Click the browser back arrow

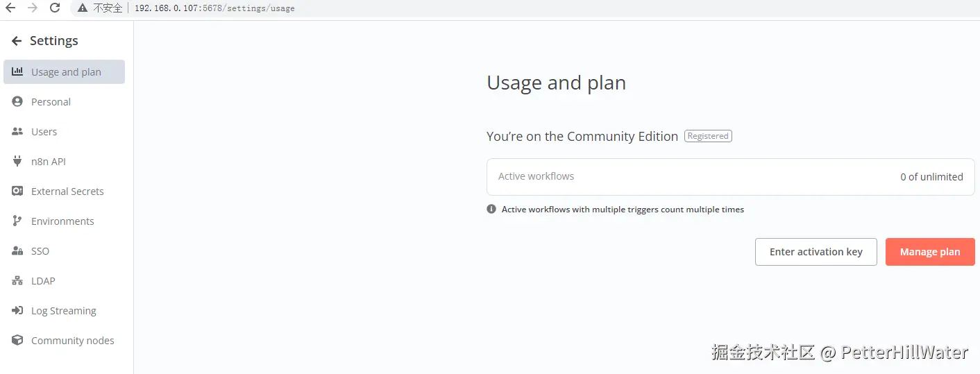[x=10, y=8]
